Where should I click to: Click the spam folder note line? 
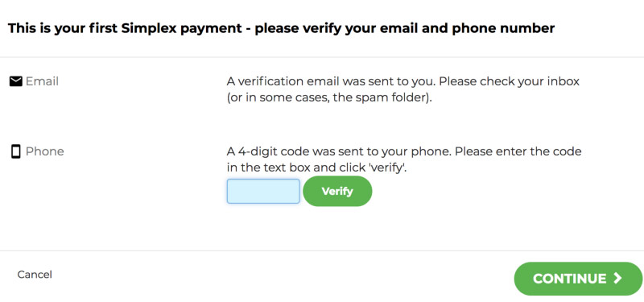(329, 99)
